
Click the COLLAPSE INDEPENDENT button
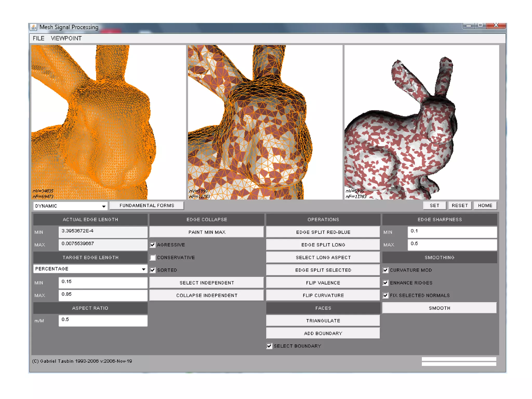pyautogui.click(x=207, y=295)
